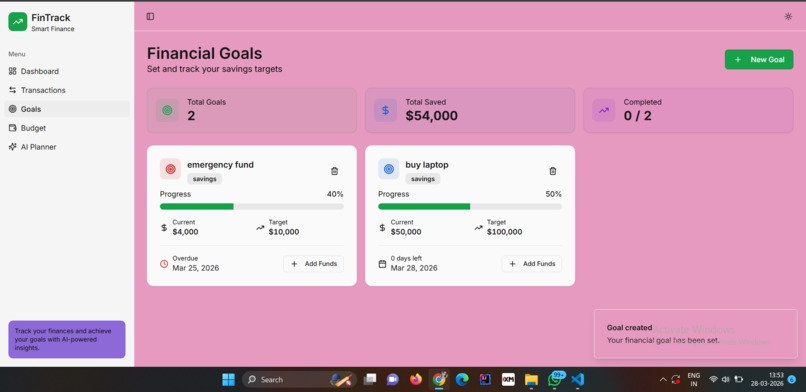The image size is (806, 392).
Task: Click the "$100,000" target amount
Action: point(504,232)
